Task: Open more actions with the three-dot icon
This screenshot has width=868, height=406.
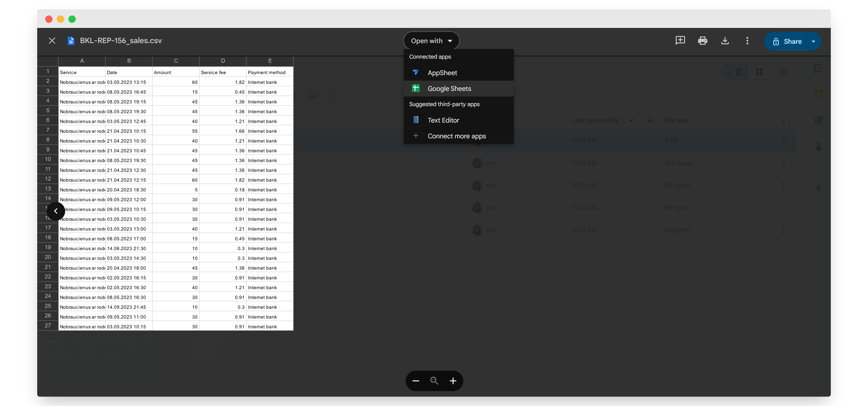Action: 747,41
